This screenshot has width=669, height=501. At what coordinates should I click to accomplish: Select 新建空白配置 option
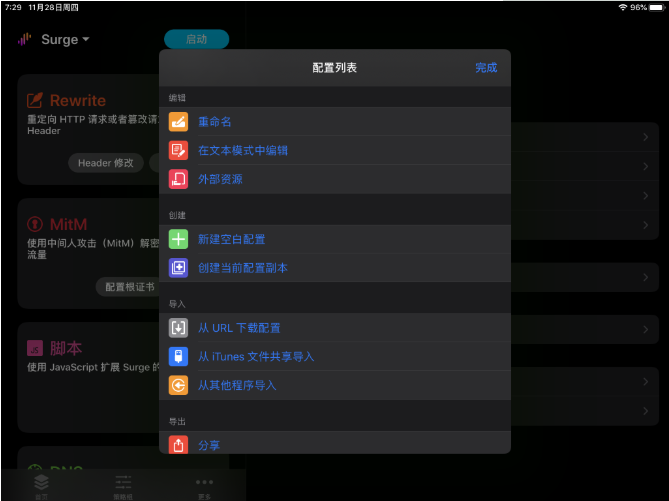click(335, 239)
